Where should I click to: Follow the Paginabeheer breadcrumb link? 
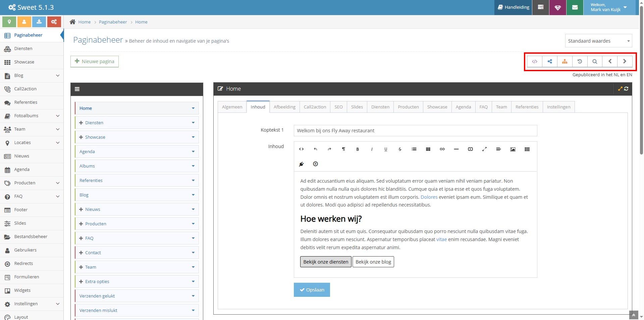point(113,22)
